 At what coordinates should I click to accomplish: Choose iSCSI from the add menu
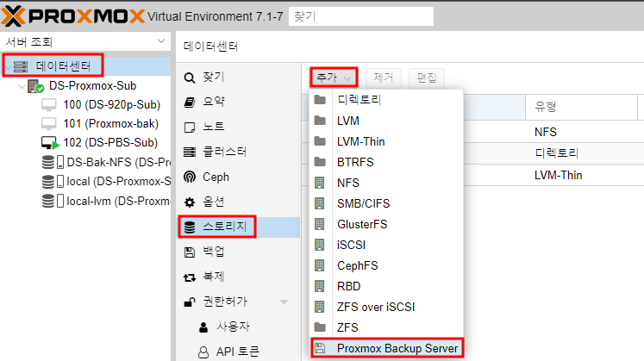pos(386,245)
